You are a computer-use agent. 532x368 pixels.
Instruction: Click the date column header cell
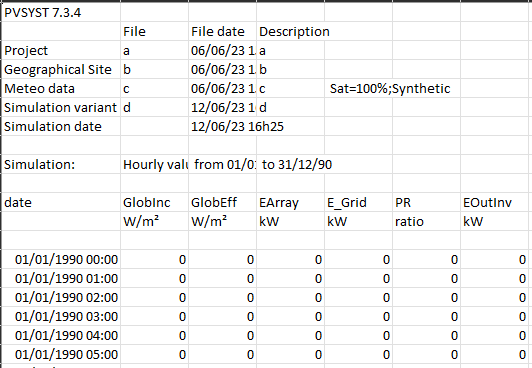pyautogui.click(x=61, y=202)
